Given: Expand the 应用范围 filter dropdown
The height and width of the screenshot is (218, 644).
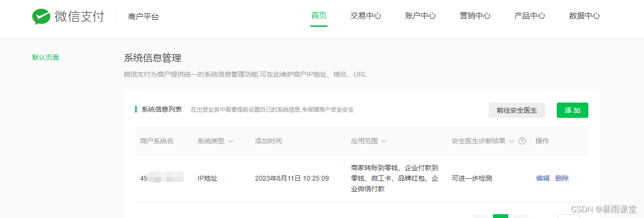Looking at the screenshot, I should [x=384, y=141].
